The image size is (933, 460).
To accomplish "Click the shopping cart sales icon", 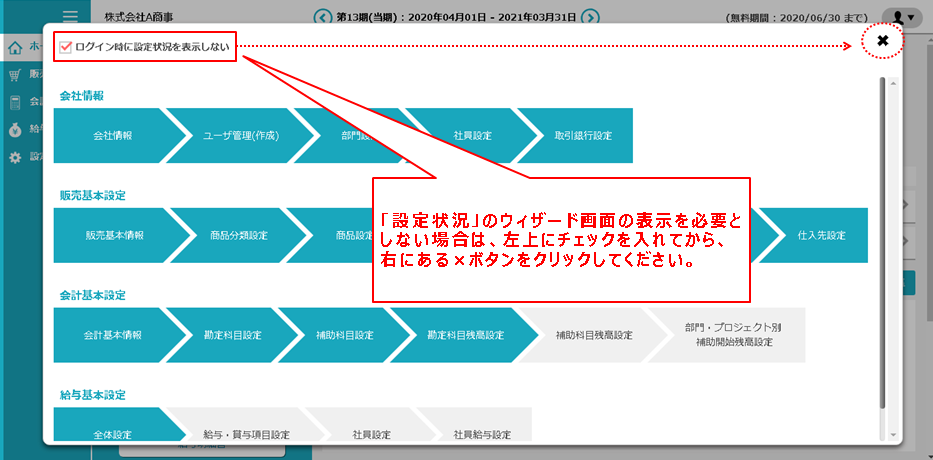I will coord(15,75).
